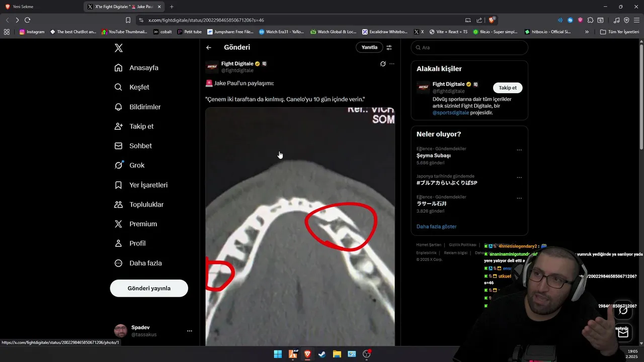Click browser reload button
Screen dimensions: 644x362
coord(27,20)
